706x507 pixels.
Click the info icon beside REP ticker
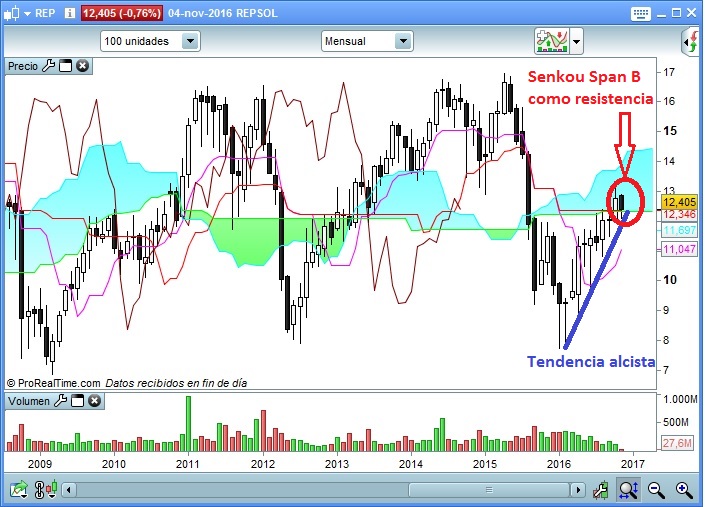[x=69, y=13]
